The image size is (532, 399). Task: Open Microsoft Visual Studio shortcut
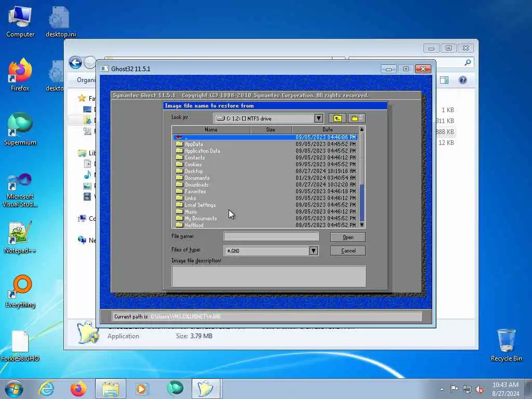[20, 190]
